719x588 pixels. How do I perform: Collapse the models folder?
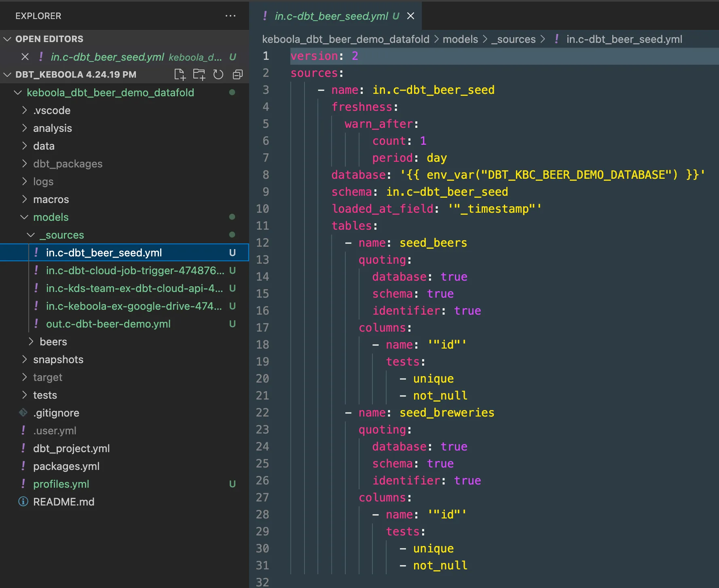[x=25, y=217]
